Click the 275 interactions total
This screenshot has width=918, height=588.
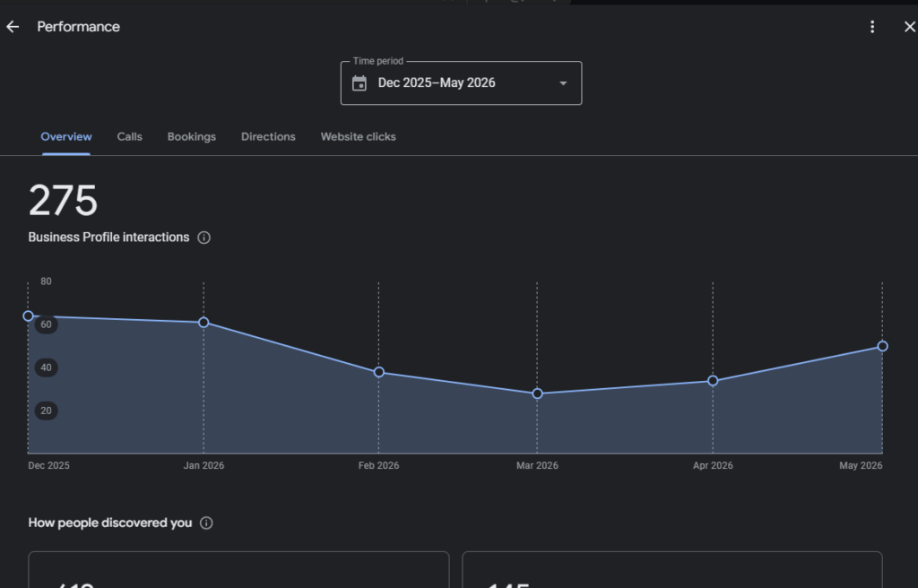pos(63,200)
